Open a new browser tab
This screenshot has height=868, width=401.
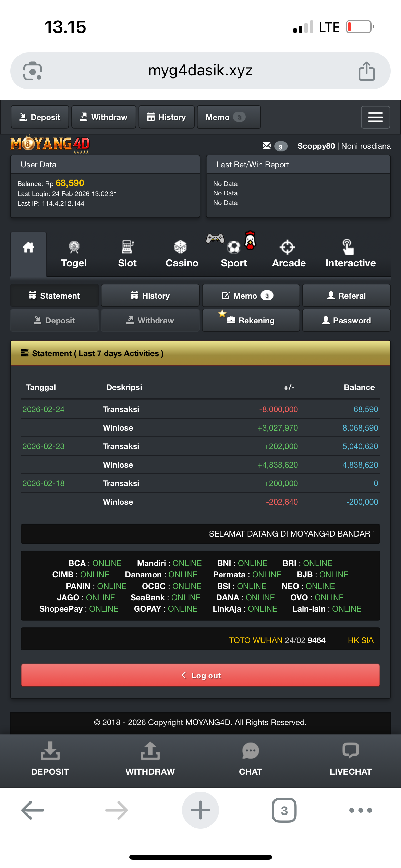(x=200, y=810)
